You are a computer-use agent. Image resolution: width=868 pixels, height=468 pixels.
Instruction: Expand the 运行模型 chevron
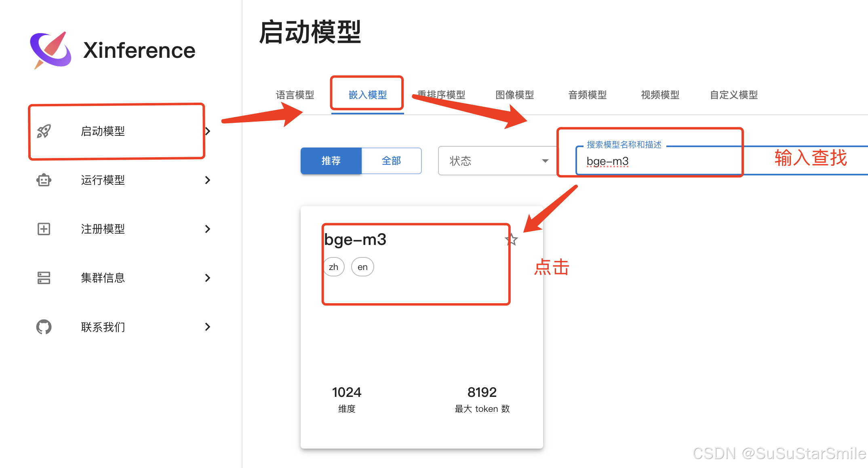(208, 180)
